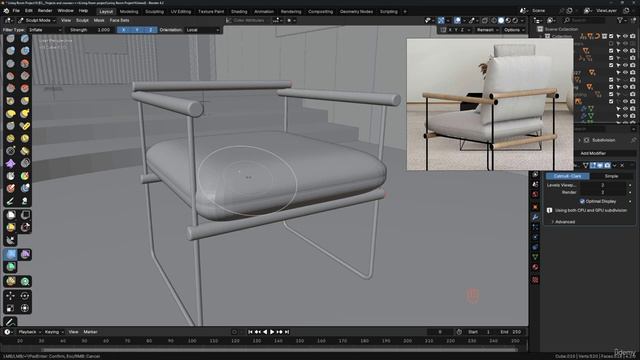Viewport: 640px width, 360px height.
Task: Open the Face Sets menu
Action: click(119, 20)
